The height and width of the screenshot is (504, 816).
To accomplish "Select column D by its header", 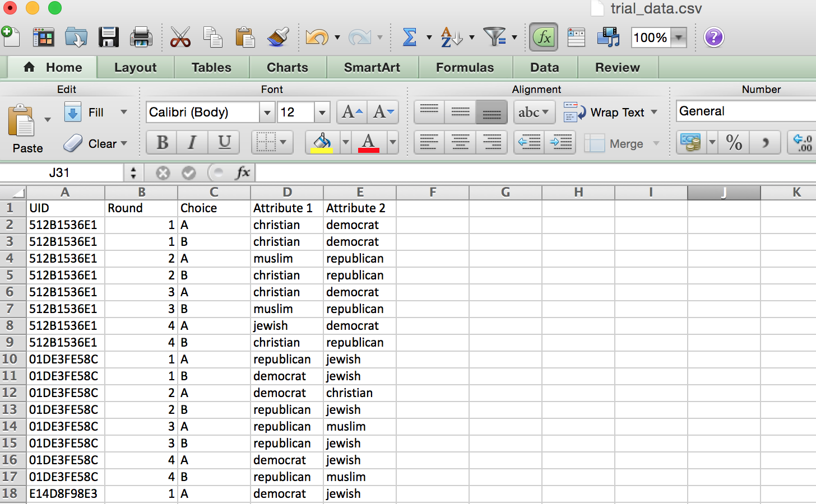I will (287, 193).
